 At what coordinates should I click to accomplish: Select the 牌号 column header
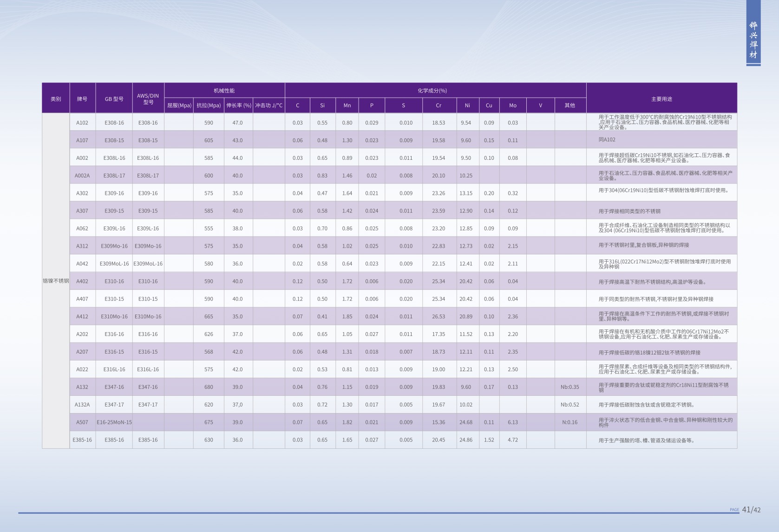[x=82, y=99]
